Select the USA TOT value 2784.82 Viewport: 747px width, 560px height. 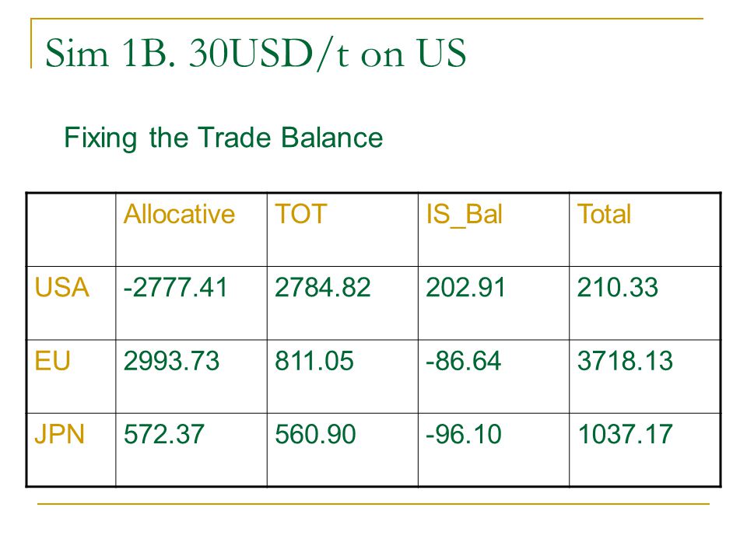322,288
